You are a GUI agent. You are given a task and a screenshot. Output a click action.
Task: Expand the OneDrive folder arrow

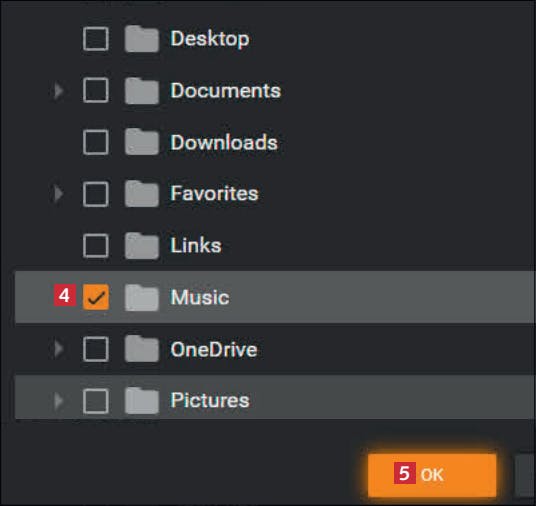coord(58,349)
